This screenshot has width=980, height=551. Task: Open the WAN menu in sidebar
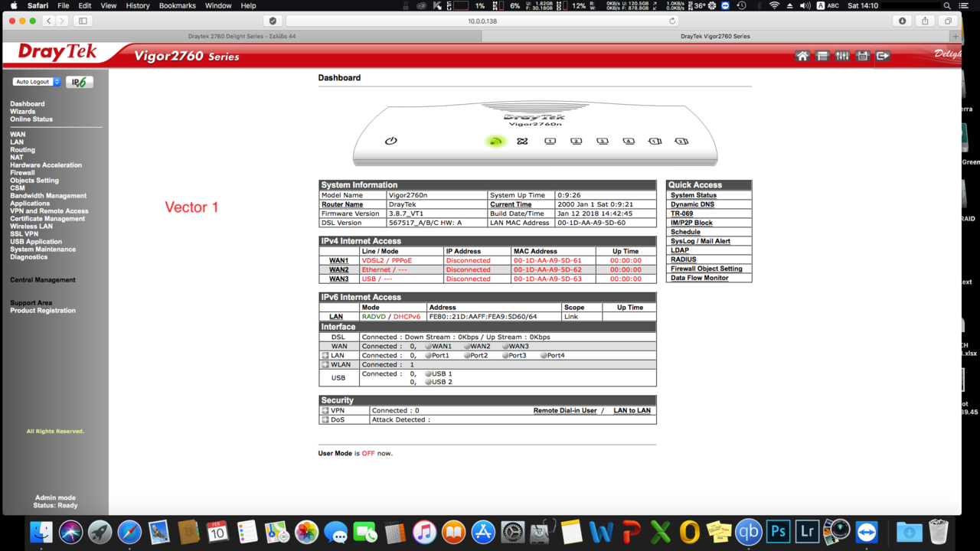18,135
